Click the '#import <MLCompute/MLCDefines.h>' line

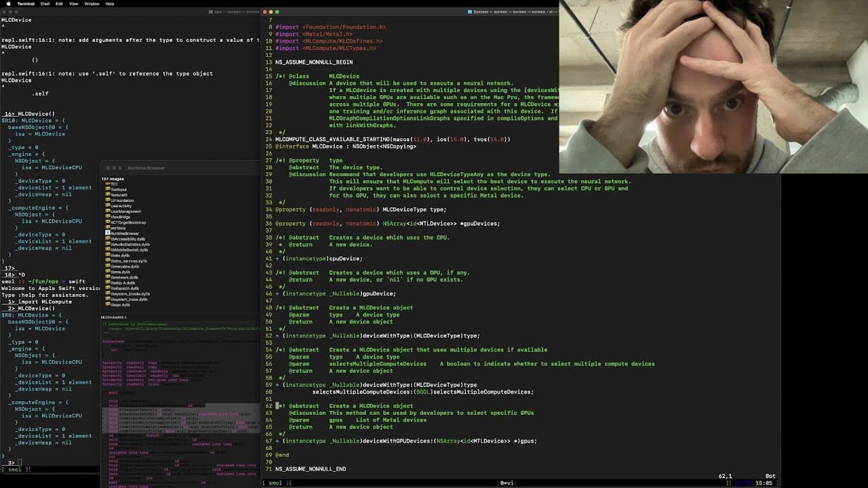click(329, 41)
